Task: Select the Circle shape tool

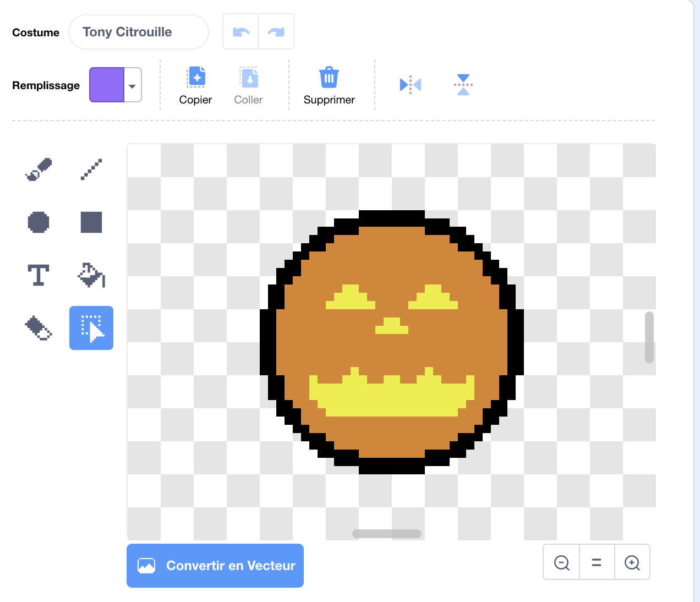Action: point(39,222)
